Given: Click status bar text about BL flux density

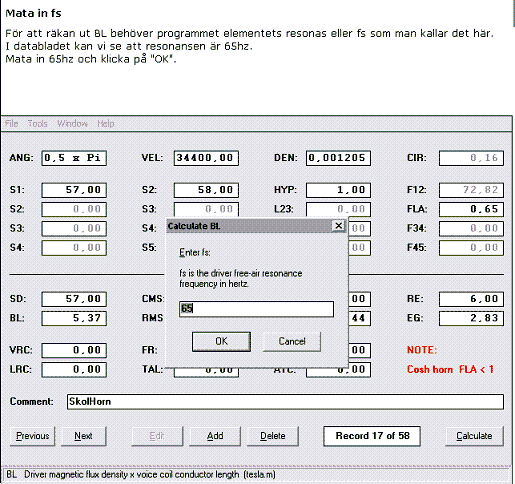Looking at the screenshot, I should pos(141,474).
